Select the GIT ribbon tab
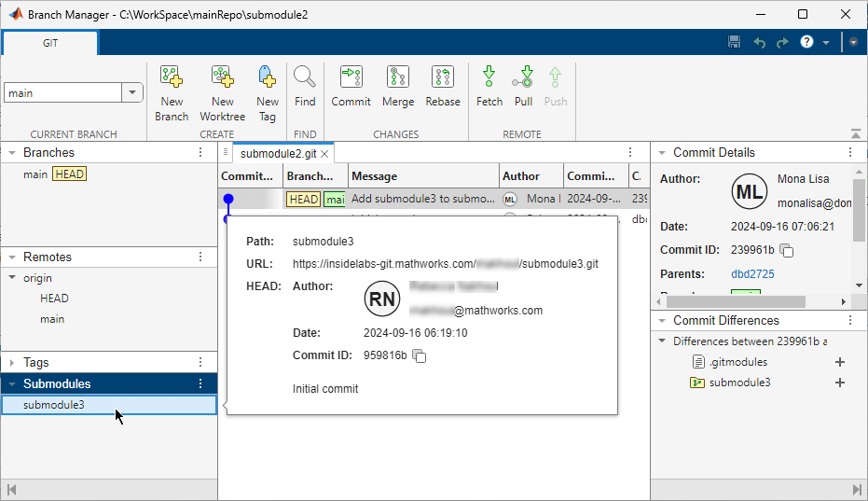Image resolution: width=868 pixels, height=501 pixels. point(50,43)
